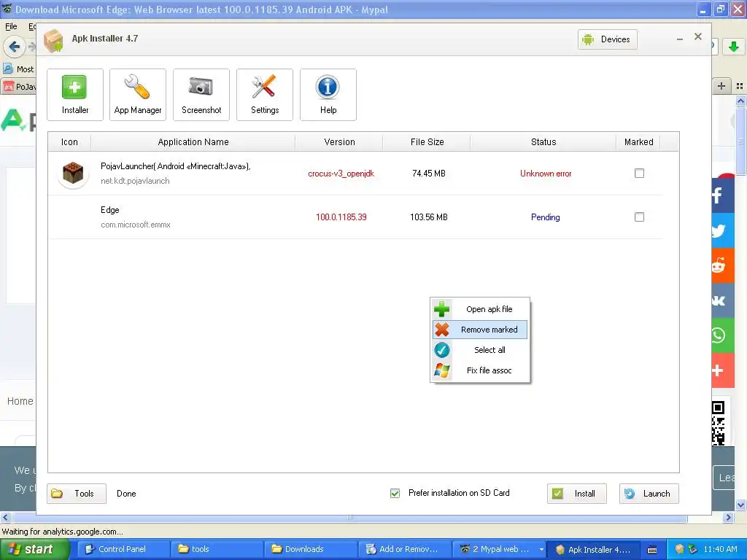
Task: Click green download arrow in Mypal
Action: (x=734, y=46)
